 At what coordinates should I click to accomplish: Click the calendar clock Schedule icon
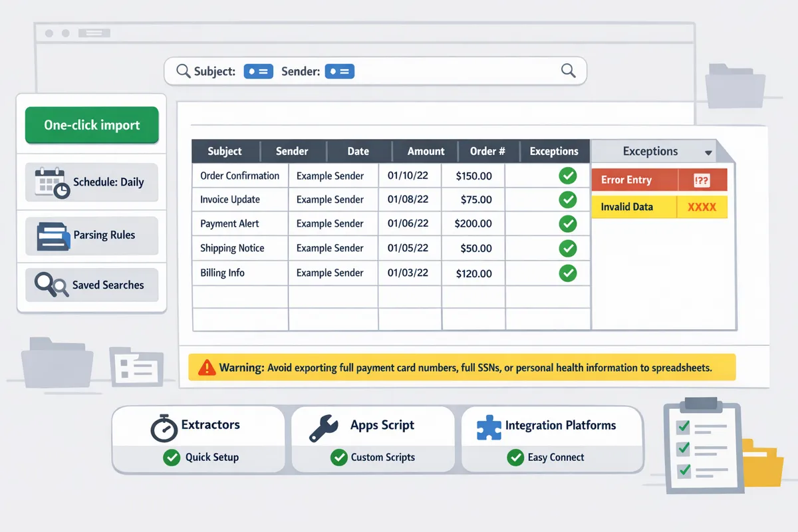52,182
